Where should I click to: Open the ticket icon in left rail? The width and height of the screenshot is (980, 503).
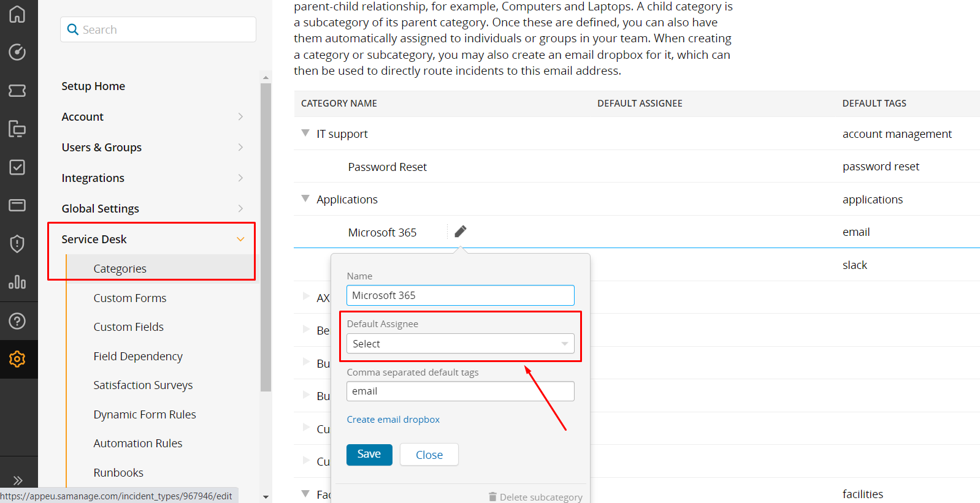coord(17,91)
